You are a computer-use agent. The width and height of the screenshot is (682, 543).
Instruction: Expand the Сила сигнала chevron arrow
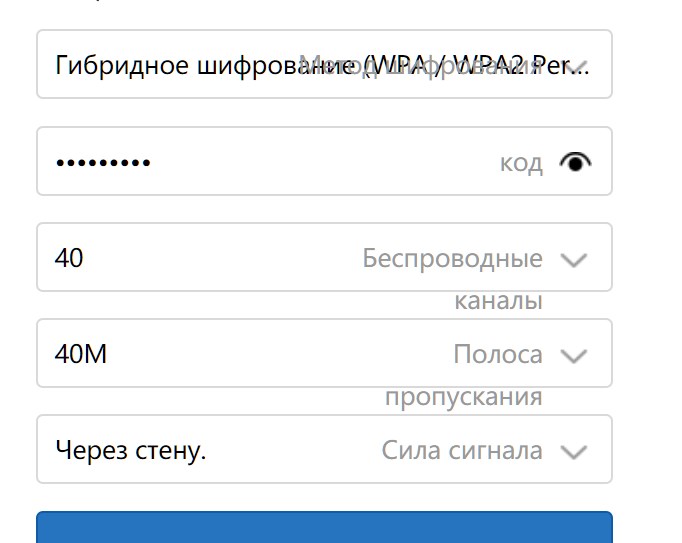tap(573, 451)
